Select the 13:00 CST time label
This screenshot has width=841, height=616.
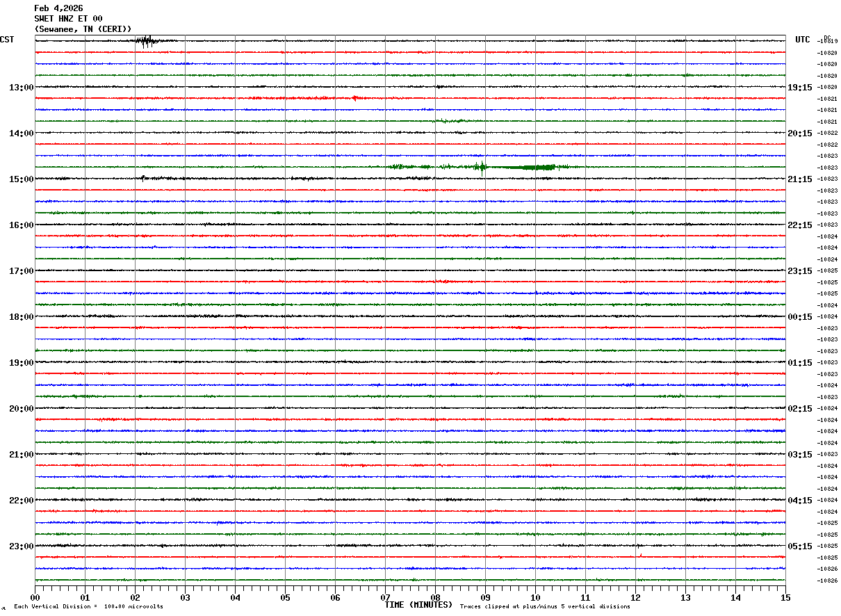point(22,88)
